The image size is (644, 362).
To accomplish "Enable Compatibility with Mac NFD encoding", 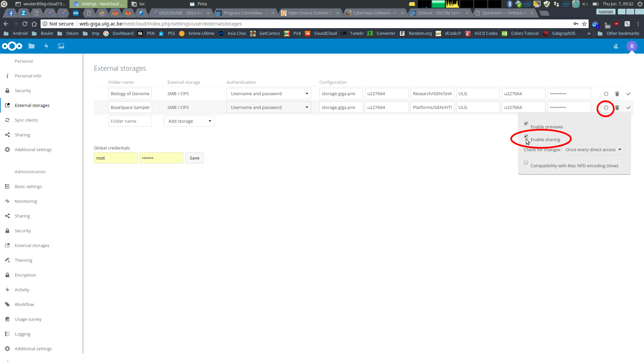I will pyautogui.click(x=526, y=162).
